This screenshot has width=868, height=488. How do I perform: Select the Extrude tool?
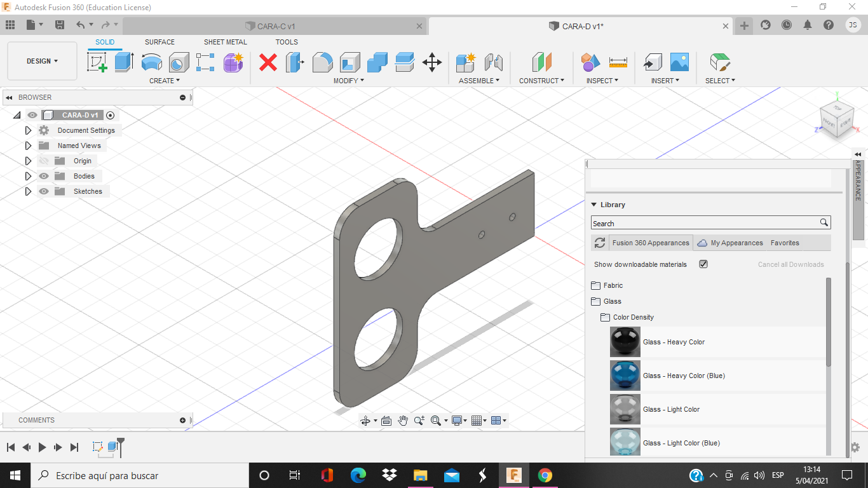point(124,62)
